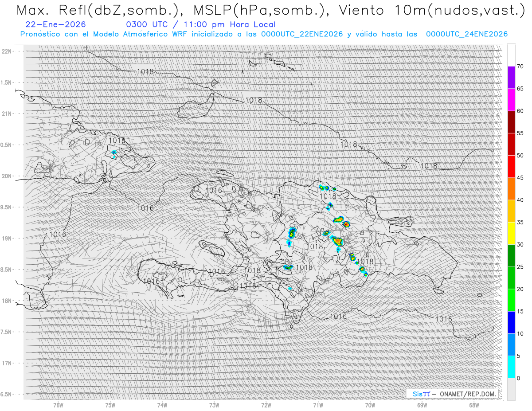Click the dark blue 10–15 dBZ swatch
Screen dimensions: 532x411
coord(511,322)
